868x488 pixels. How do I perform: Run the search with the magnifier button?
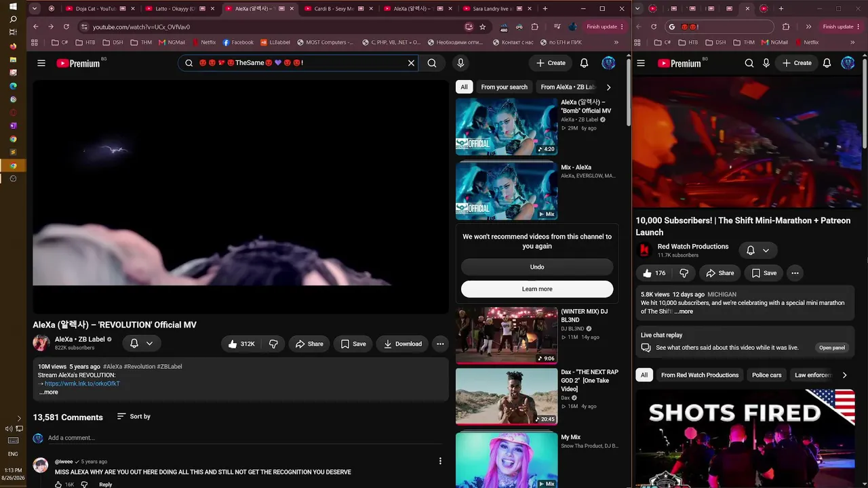click(x=432, y=63)
